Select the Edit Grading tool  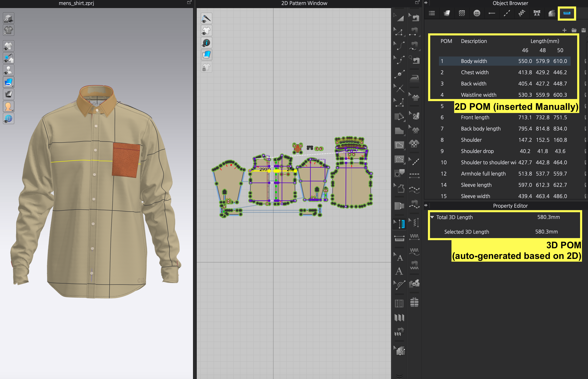(400, 351)
